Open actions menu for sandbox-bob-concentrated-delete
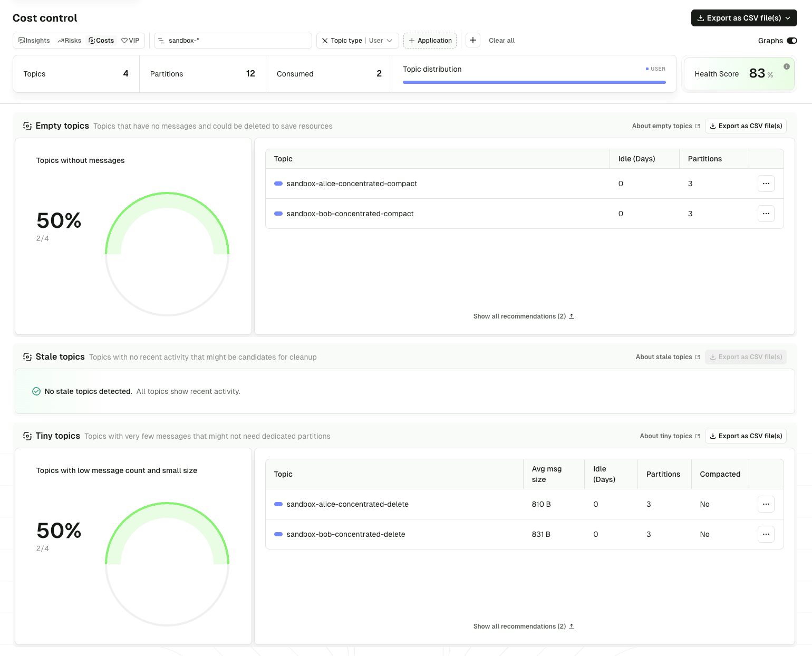This screenshot has width=812, height=656. 766,534
